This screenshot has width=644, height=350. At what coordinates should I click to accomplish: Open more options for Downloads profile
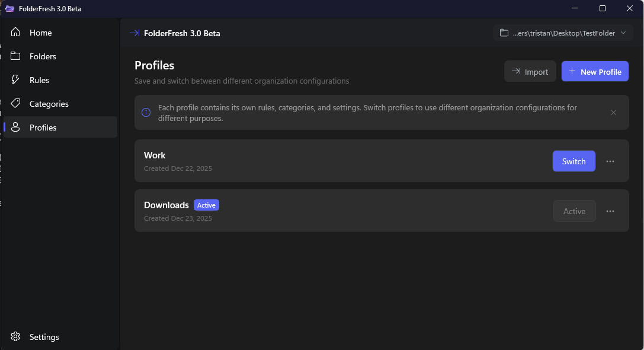point(610,211)
